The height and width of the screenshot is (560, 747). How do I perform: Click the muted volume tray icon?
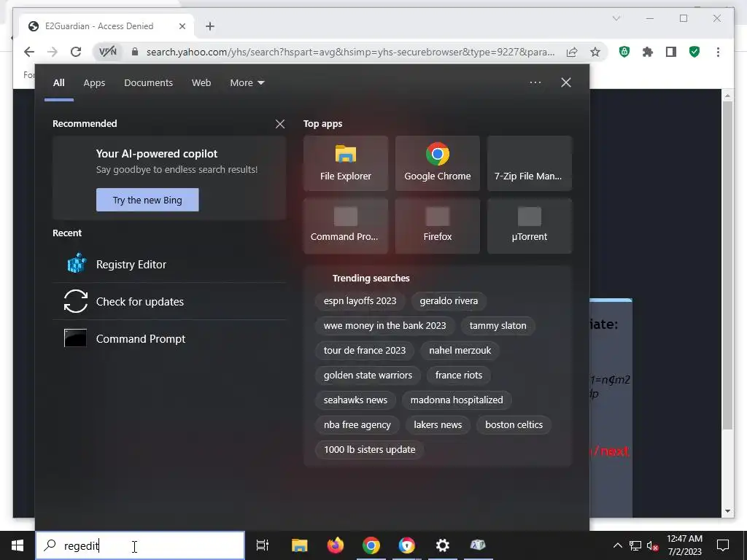(x=653, y=545)
